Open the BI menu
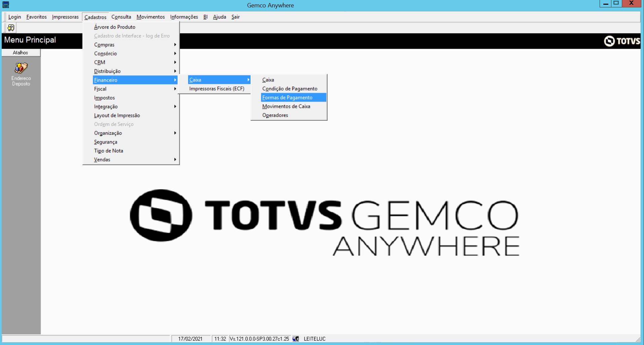The width and height of the screenshot is (644, 345). (205, 17)
